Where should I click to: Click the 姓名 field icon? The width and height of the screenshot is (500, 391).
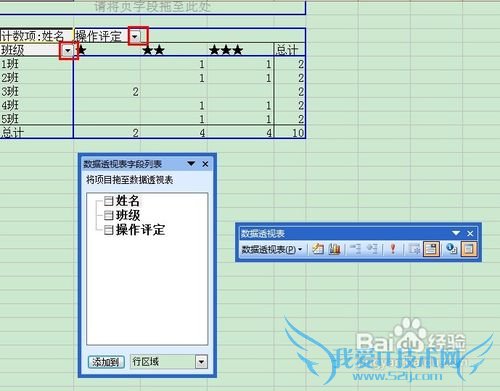click(x=109, y=201)
